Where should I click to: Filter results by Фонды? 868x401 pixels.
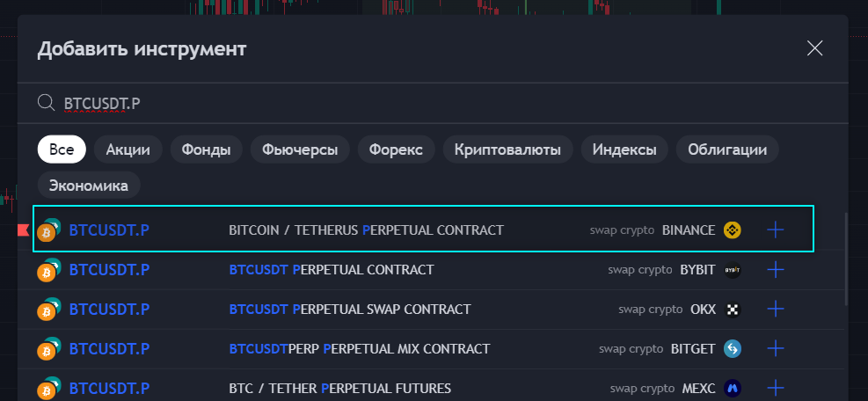[x=206, y=149]
